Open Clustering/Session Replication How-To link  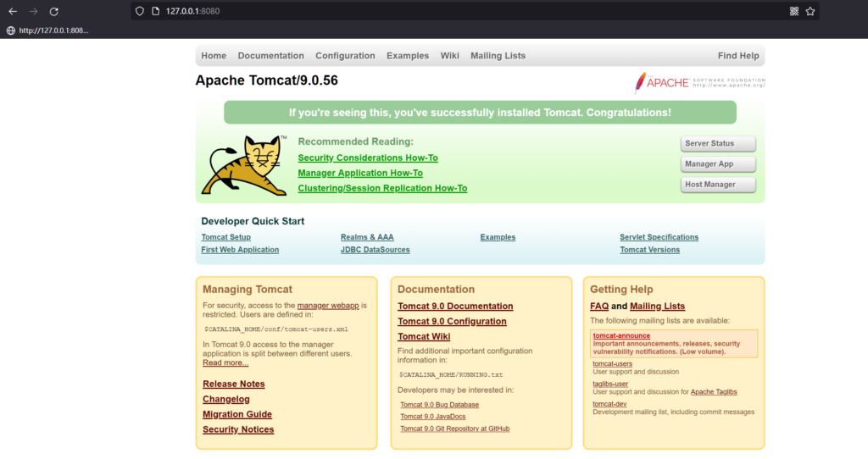(382, 189)
